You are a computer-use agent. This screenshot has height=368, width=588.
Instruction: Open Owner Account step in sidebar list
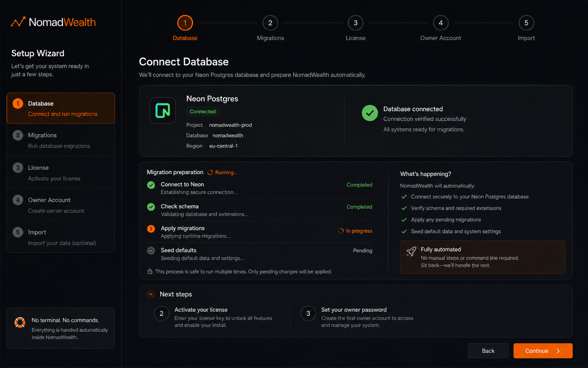pyautogui.click(x=61, y=205)
